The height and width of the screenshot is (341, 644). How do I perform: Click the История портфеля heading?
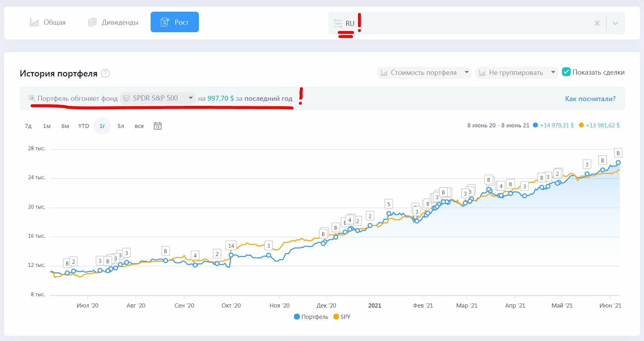click(58, 73)
